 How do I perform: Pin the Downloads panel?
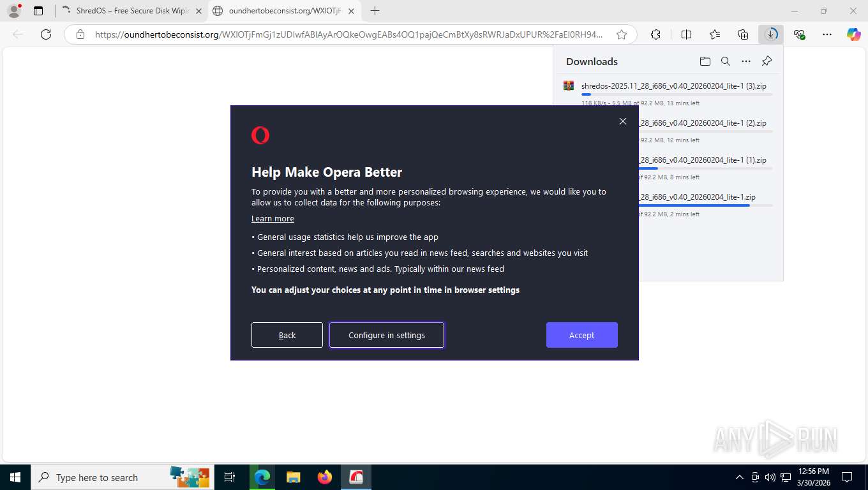click(767, 61)
